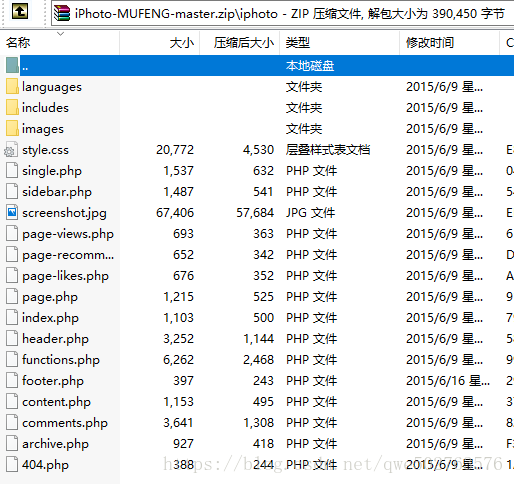Screen dimensions: 514x484
Task: Click the 层叠样式表文档 type cell
Action: 328,150
